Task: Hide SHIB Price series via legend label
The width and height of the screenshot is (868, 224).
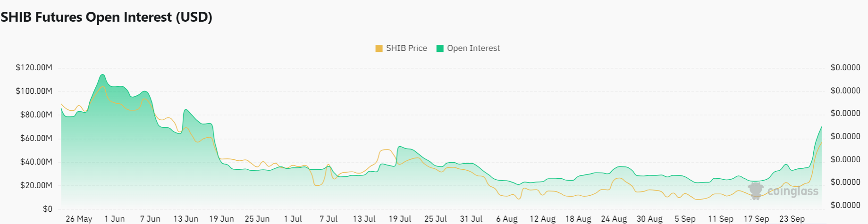Action: pyautogui.click(x=406, y=49)
